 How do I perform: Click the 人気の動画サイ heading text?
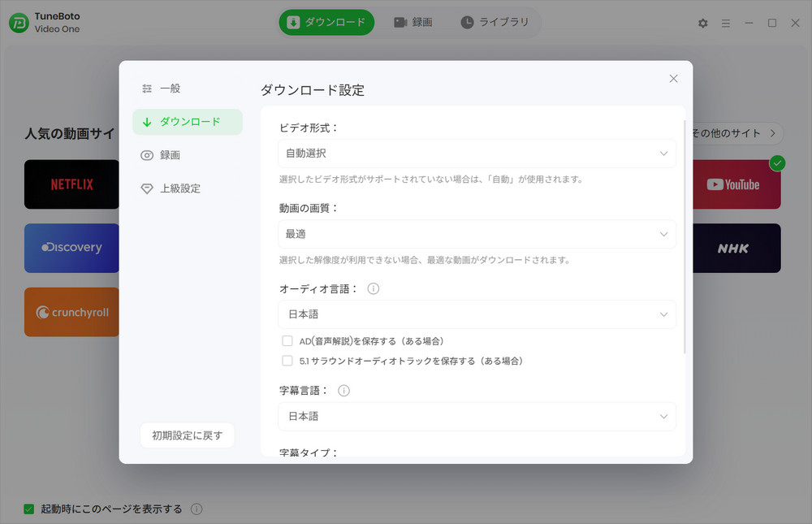[69, 134]
